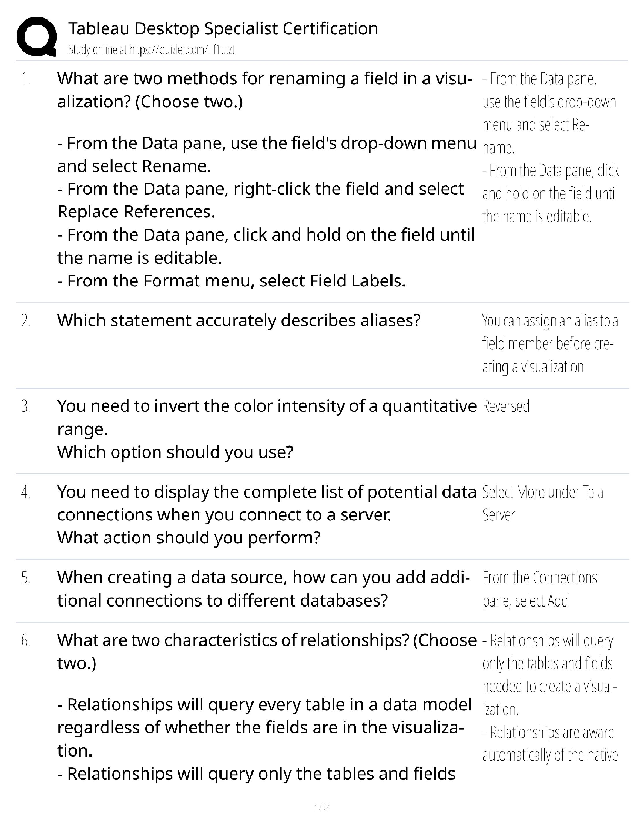The width and height of the screenshot is (644, 834).
Task: Click the question number 4 label
Action: point(26,492)
